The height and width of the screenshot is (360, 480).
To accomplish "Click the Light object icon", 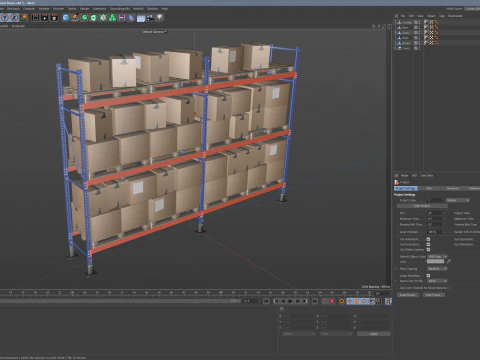I will coord(160,17).
